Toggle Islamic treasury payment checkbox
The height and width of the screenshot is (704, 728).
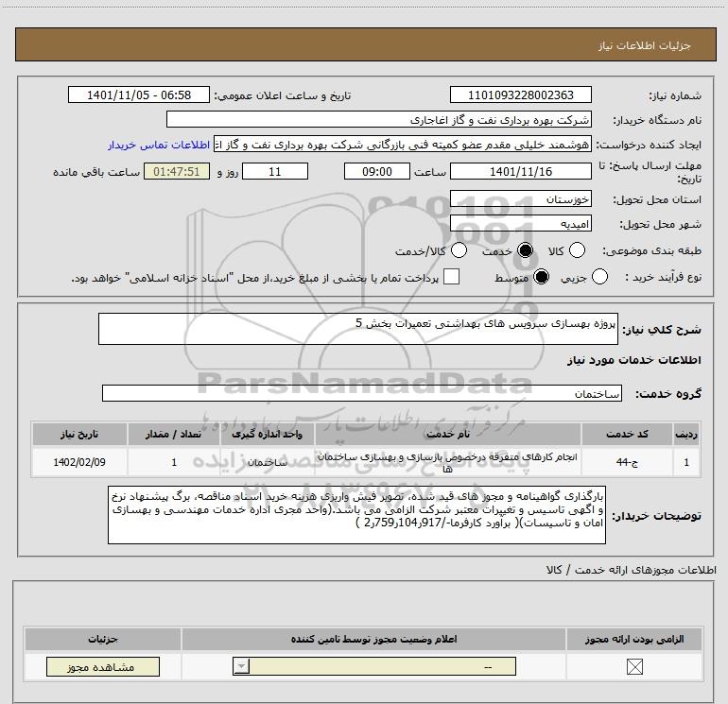451,277
